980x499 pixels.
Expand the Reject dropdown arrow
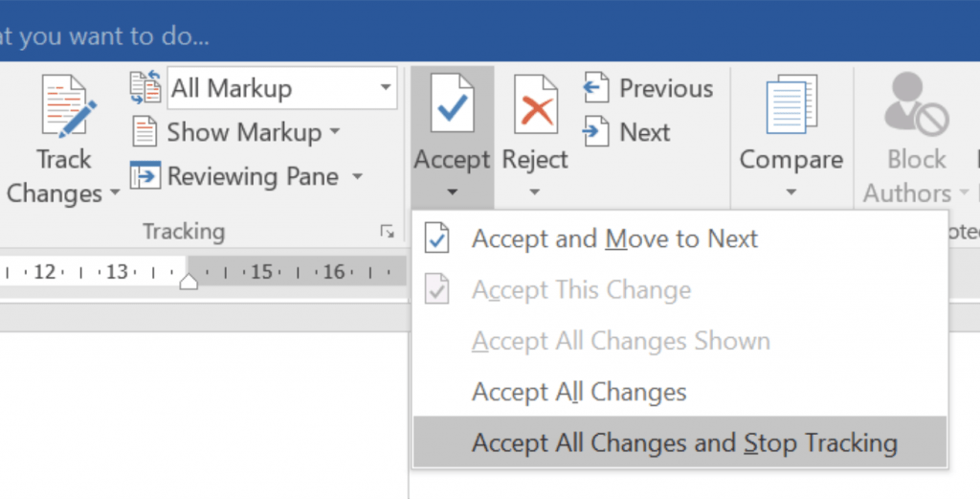(x=535, y=193)
